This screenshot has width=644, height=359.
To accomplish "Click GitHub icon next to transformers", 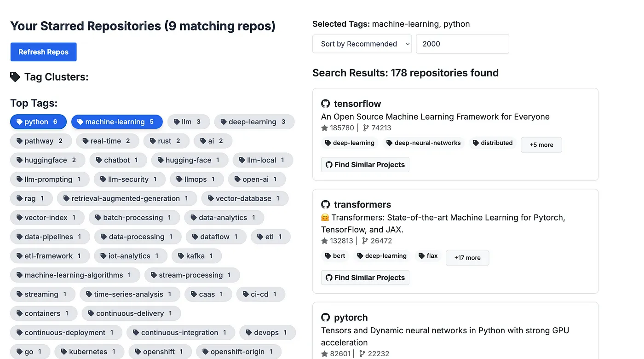I will tap(326, 204).
